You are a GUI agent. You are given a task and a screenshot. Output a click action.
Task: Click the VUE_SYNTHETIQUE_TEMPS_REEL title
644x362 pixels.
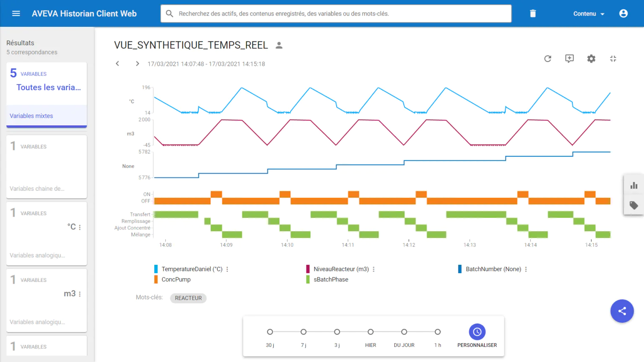191,45
